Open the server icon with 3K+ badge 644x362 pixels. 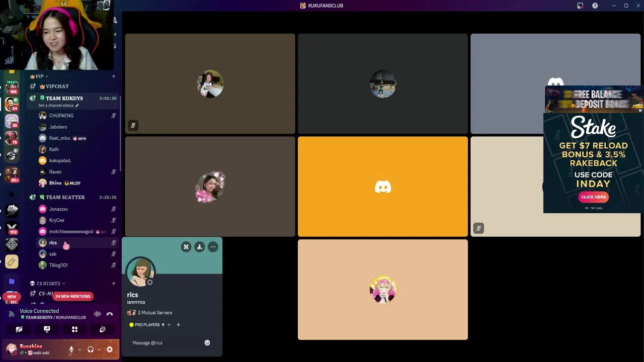(x=12, y=173)
